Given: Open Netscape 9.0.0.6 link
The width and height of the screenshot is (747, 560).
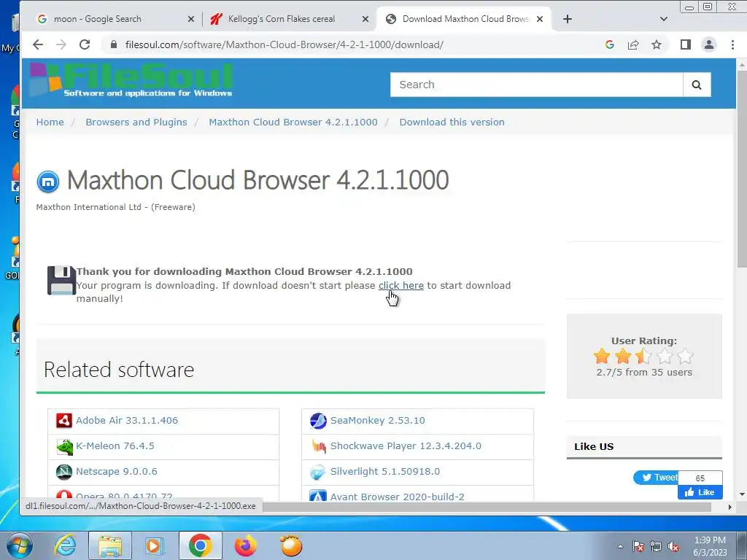Looking at the screenshot, I should pyautogui.click(x=117, y=472).
